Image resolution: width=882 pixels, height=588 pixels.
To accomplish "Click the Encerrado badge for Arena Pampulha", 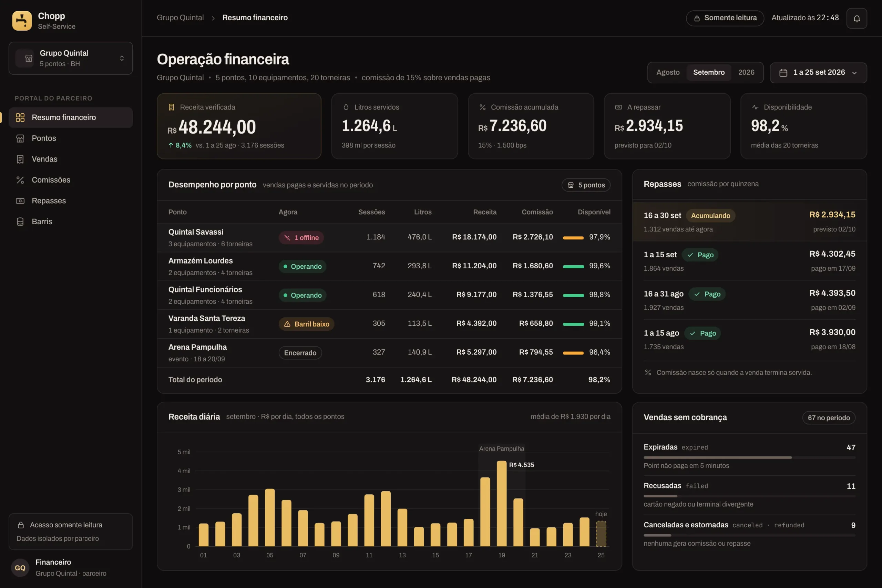I will coord(300,353).
